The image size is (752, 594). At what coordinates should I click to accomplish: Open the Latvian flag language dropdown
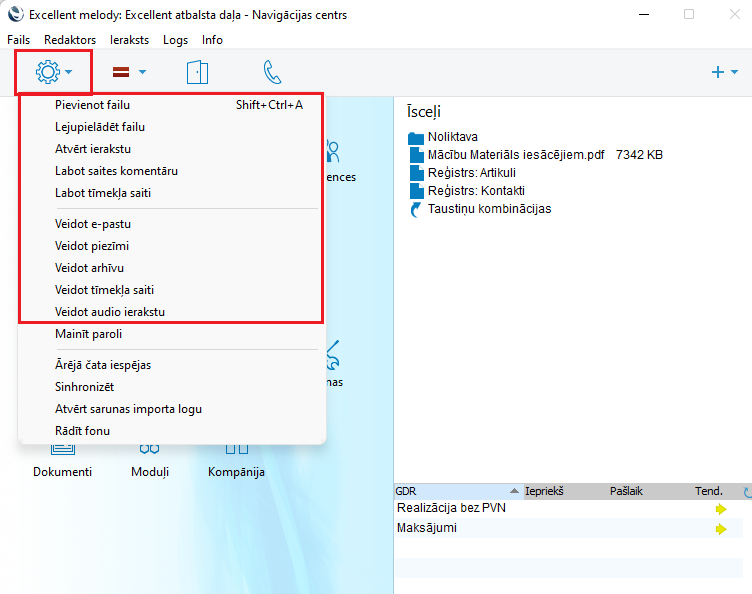tap(128, 72)
